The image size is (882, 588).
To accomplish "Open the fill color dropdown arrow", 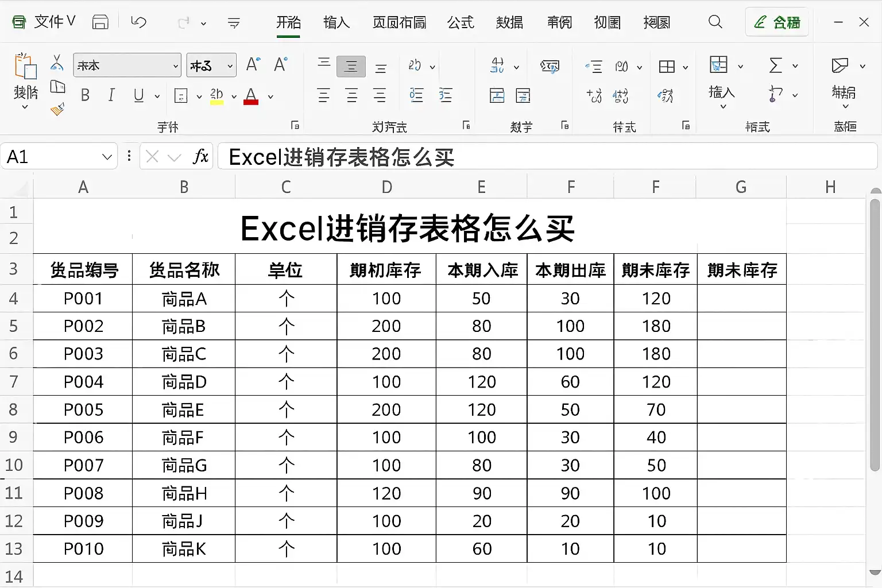I will coord(234,96).
